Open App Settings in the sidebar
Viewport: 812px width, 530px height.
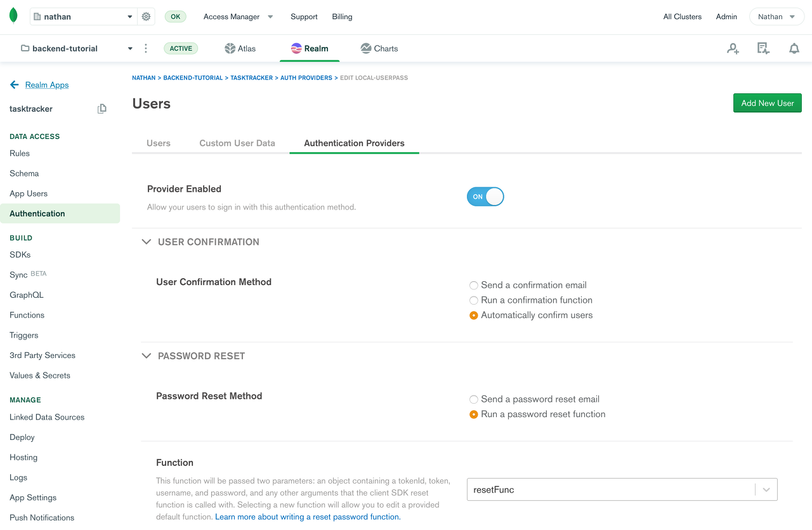coord(33,498)
